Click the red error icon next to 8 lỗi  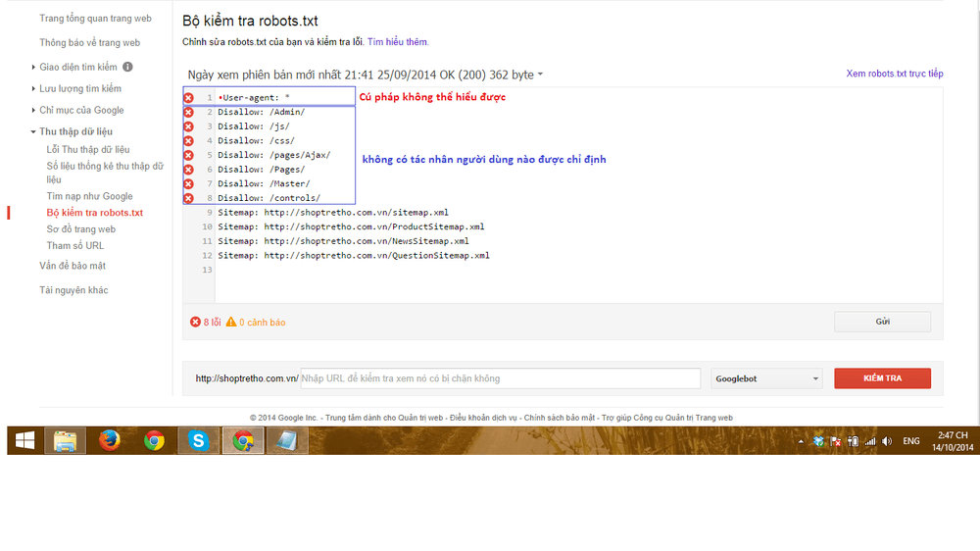(195, 323)
